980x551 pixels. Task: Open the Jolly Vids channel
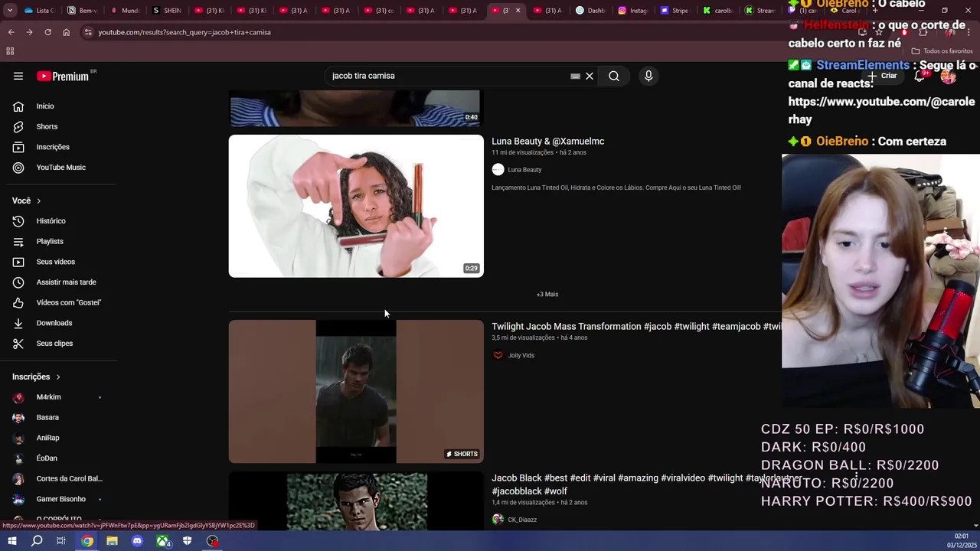coord(521,355)
